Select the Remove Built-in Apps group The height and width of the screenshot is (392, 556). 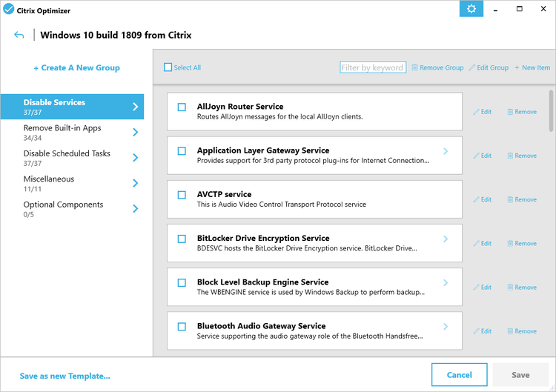(x=72, y=132)
